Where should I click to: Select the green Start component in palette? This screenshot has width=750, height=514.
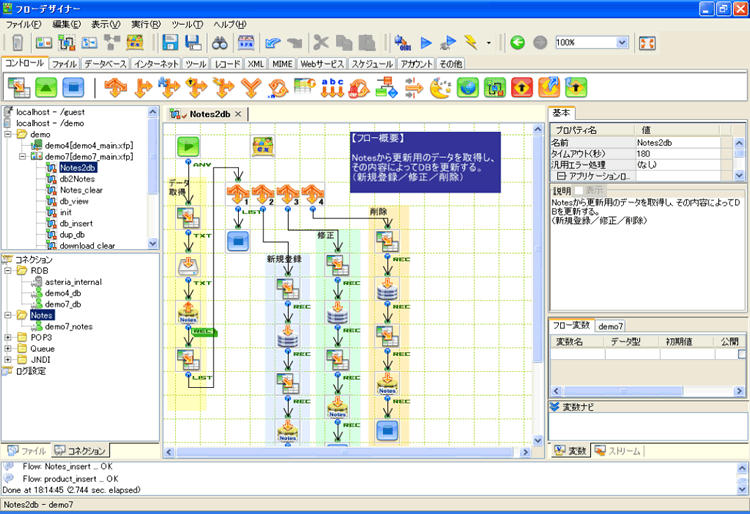tap(46, 88)
